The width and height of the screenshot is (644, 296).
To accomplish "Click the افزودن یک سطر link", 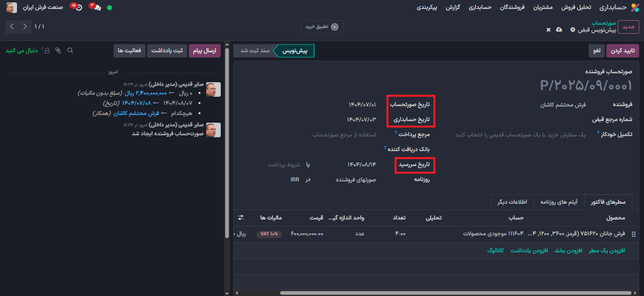I will click(x=607, y=251).
